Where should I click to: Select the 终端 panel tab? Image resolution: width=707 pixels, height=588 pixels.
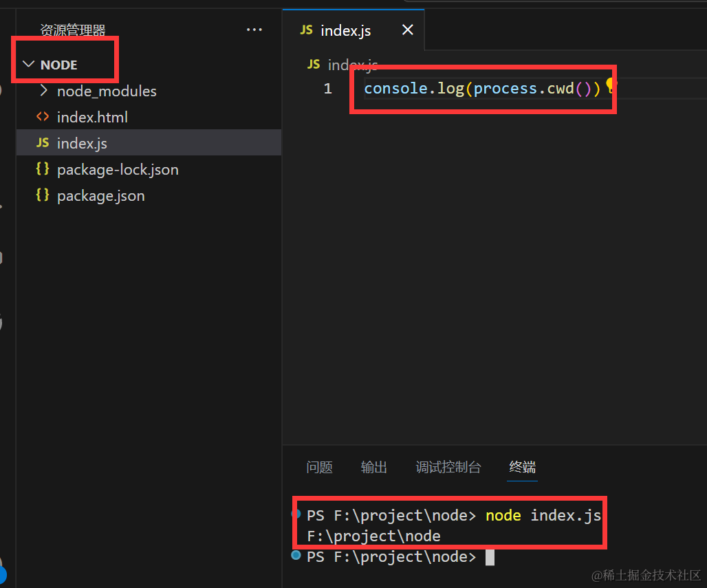tap(522, 467)
